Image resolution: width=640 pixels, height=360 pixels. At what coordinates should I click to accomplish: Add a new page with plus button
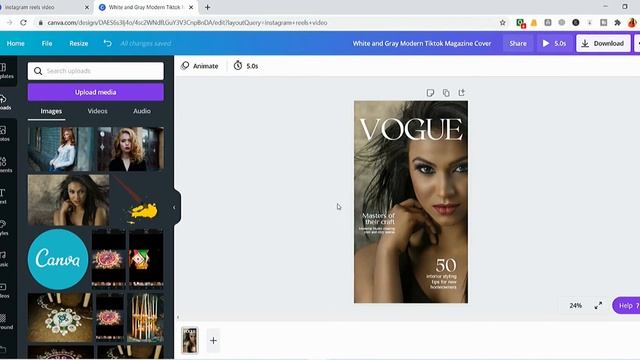213,340
